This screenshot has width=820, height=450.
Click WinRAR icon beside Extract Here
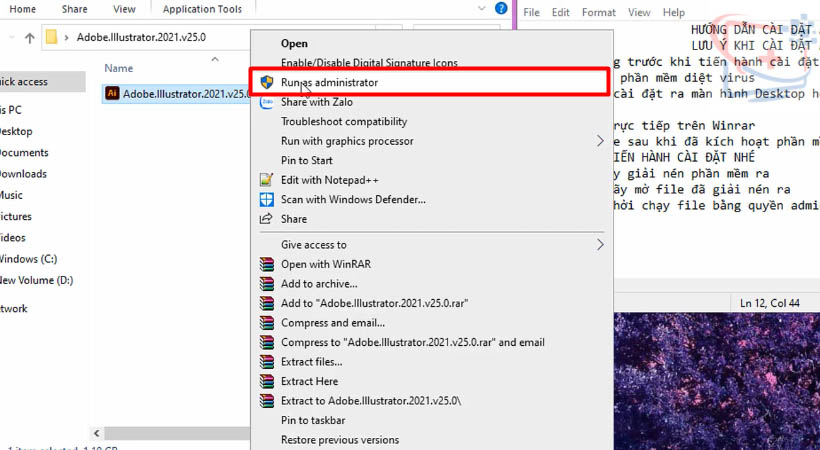point(267,381)
